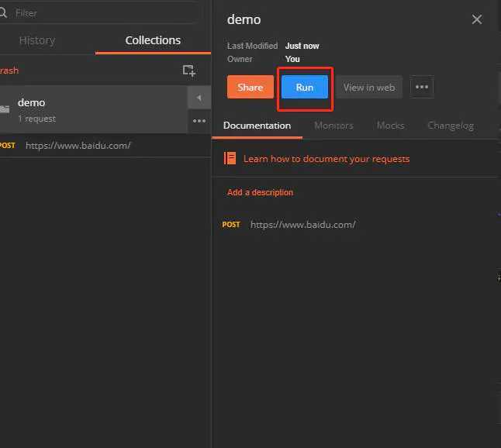Click the documentation icon beside Learn link
Image resolution: width=501 pixels, height=448 pixels.
tap(230, 158)
